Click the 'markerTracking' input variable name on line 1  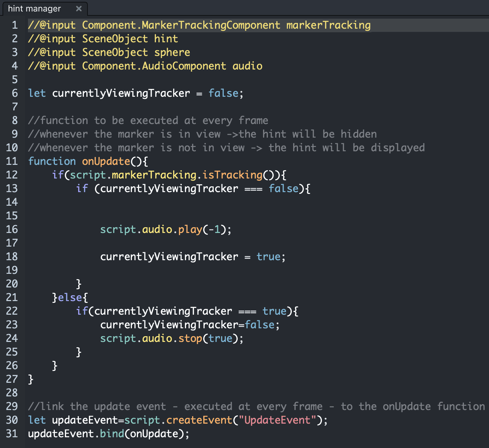pos(328,25)
